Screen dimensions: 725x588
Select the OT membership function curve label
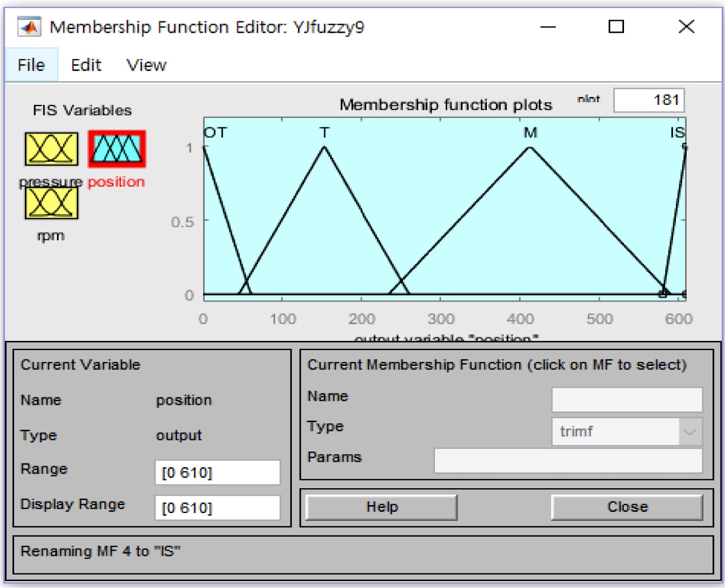coord(215,133)
